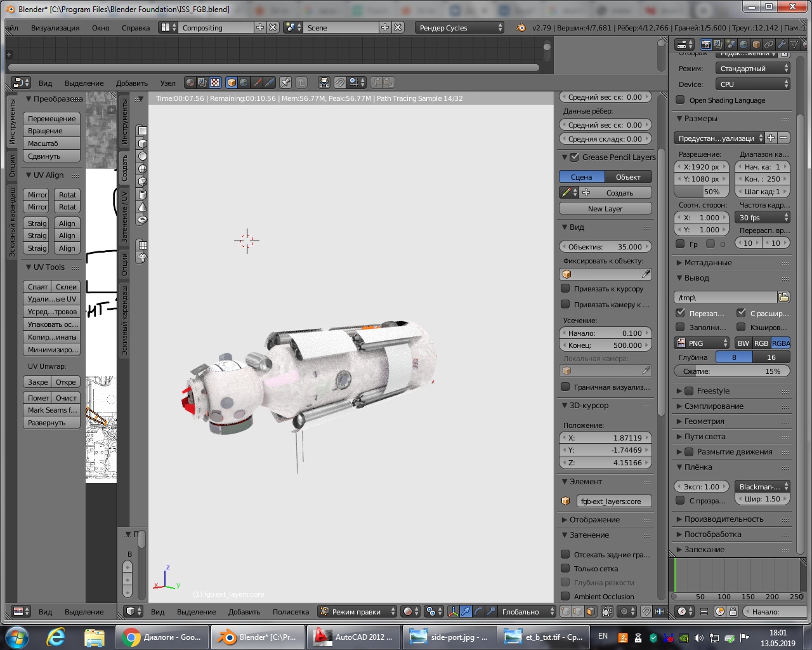Pick the lock-to-object with the eyedropper
Viewport: 812px width, 650px height.
pos(646,274)
